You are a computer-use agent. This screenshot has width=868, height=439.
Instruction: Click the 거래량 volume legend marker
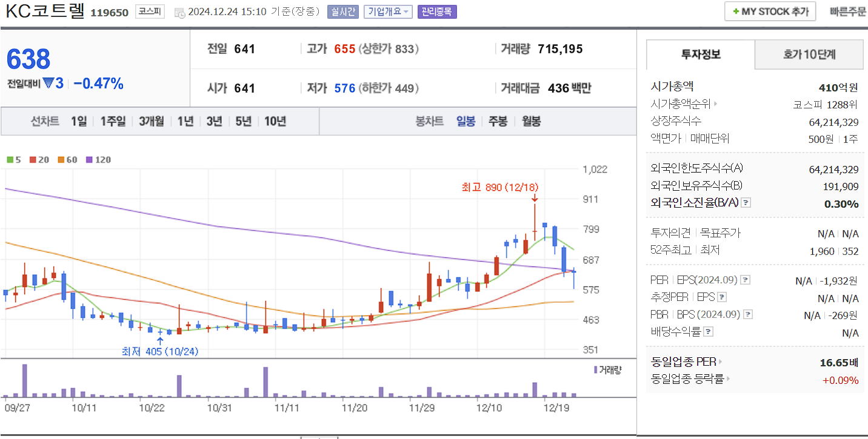coord(596,370)
